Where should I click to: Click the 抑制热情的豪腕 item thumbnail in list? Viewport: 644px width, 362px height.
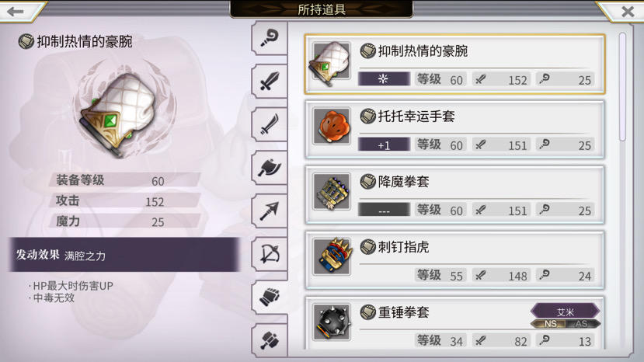[332, 63]
